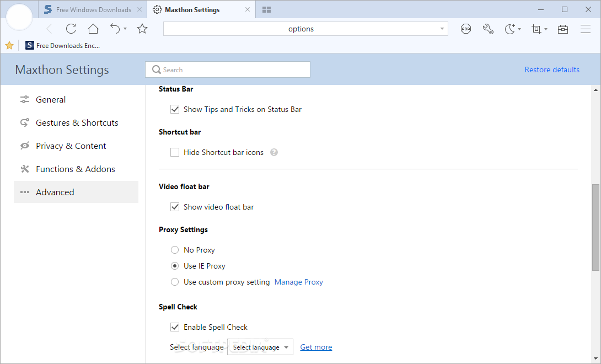Open the Select language dropdown
The height and width of the screenshot is (364, 601).
click(260, 347)
